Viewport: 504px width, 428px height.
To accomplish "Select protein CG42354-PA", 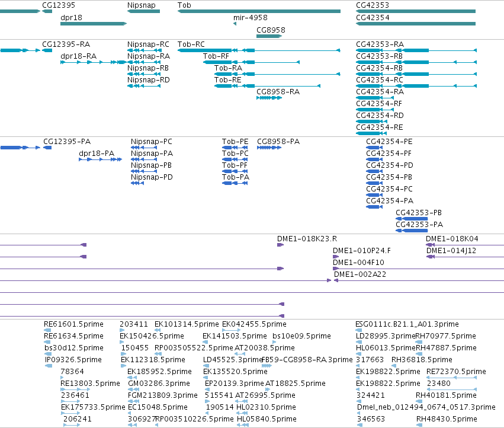I will coord(390,201).
